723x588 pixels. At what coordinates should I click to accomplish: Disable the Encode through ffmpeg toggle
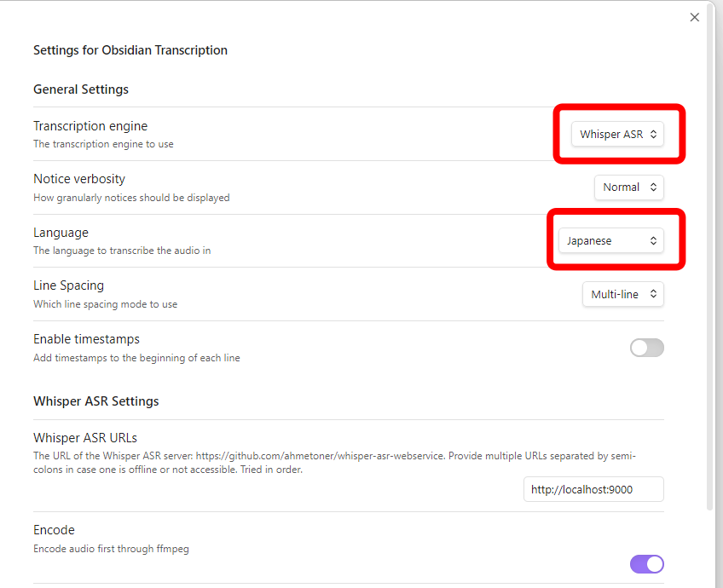647,564
